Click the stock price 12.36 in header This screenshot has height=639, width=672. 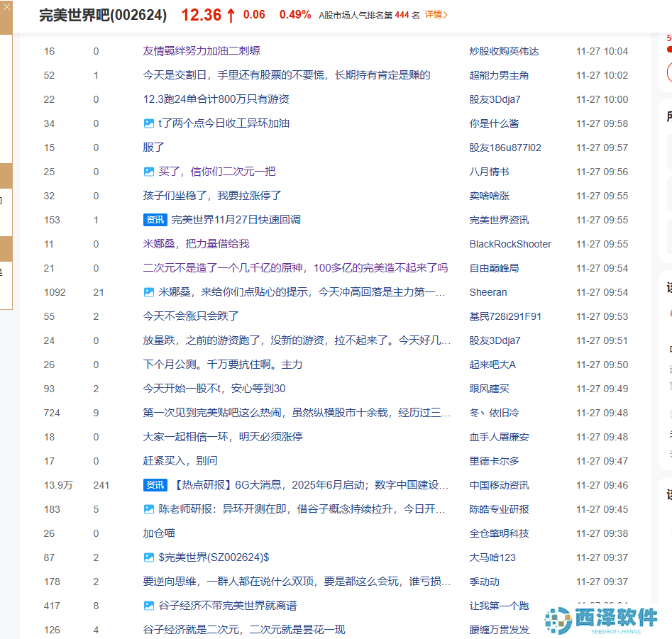[x=202, y=15]
